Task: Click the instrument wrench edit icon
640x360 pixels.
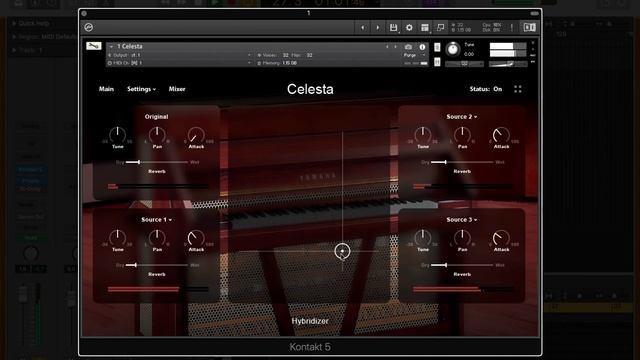Action: click(93, 46)
